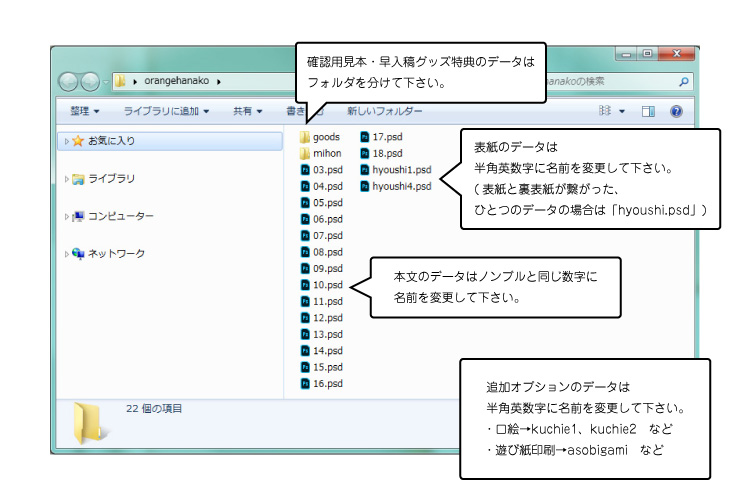Toggle the preview pane button
The width and height of the screenshot is (750, 500).
pyautogui.click(x=648, y=111)
